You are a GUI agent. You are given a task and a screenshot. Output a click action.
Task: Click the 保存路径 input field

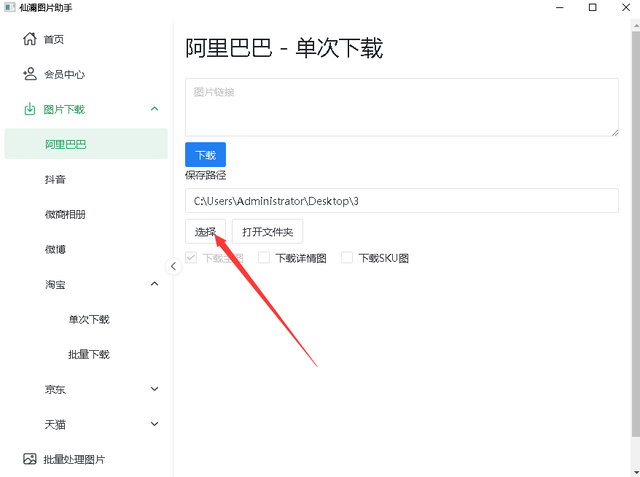[402, 200]
